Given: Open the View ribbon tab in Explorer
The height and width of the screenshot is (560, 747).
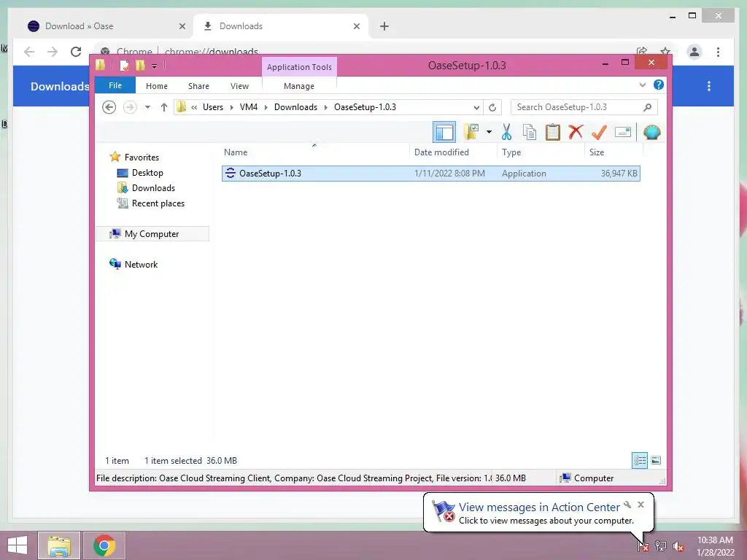Looking at the screenshot, I should [239, 86].
